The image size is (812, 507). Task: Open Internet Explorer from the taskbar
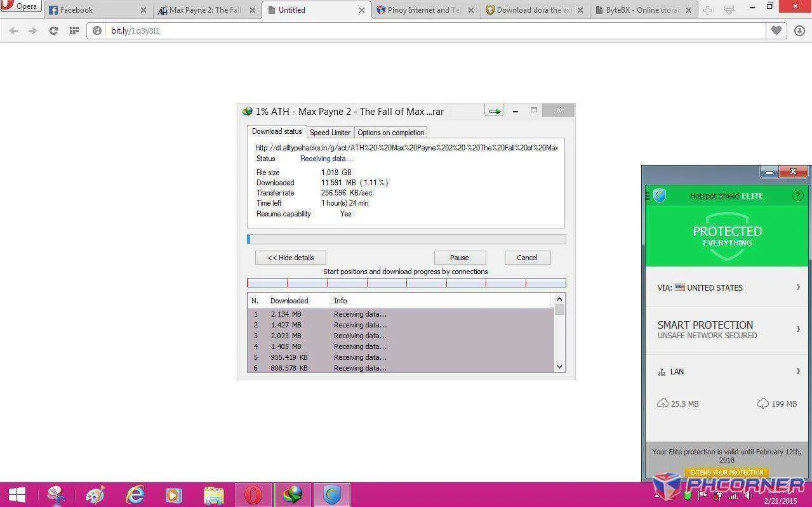135,494
